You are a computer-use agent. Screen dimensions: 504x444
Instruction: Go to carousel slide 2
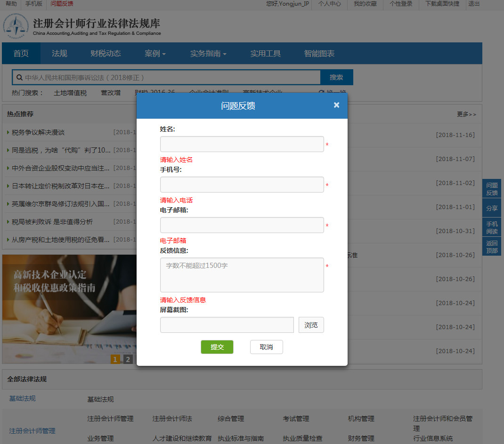tap(128, 360)
